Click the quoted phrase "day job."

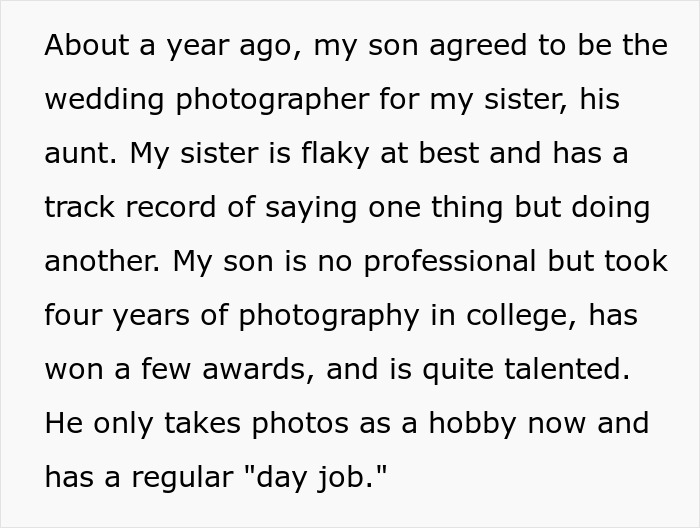[325, 477]
